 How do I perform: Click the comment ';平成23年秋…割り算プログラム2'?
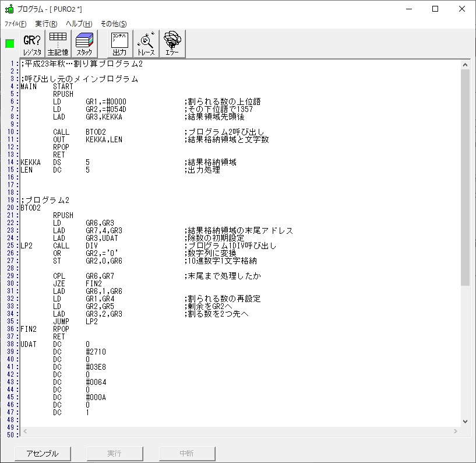(x=82, y=64)
